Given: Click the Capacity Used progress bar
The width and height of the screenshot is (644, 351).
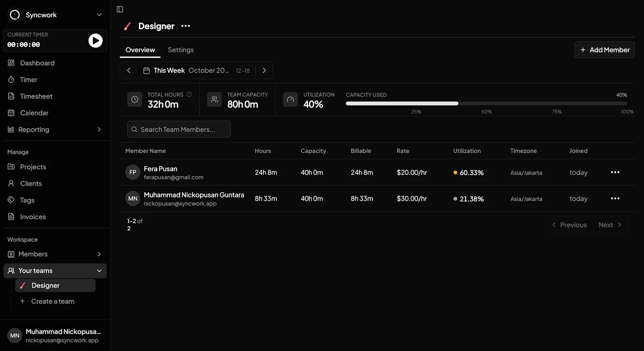Looking at the screenshot, I should (x=486, y=104).
